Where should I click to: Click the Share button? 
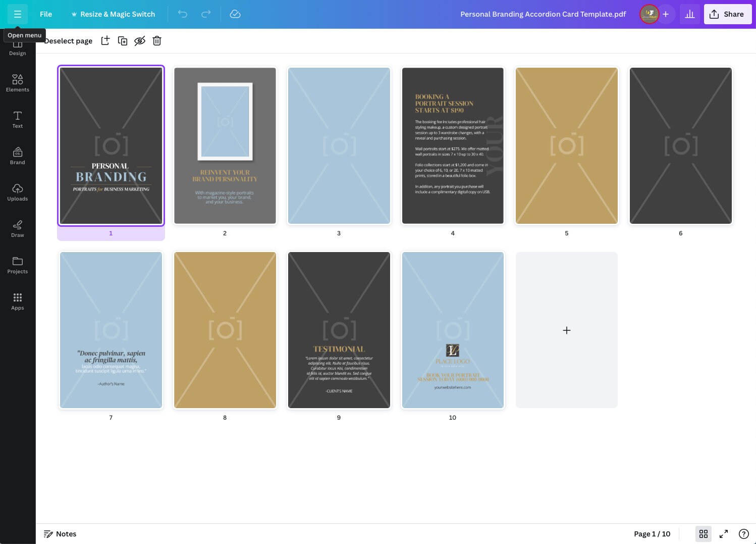(x=727, y=14)
